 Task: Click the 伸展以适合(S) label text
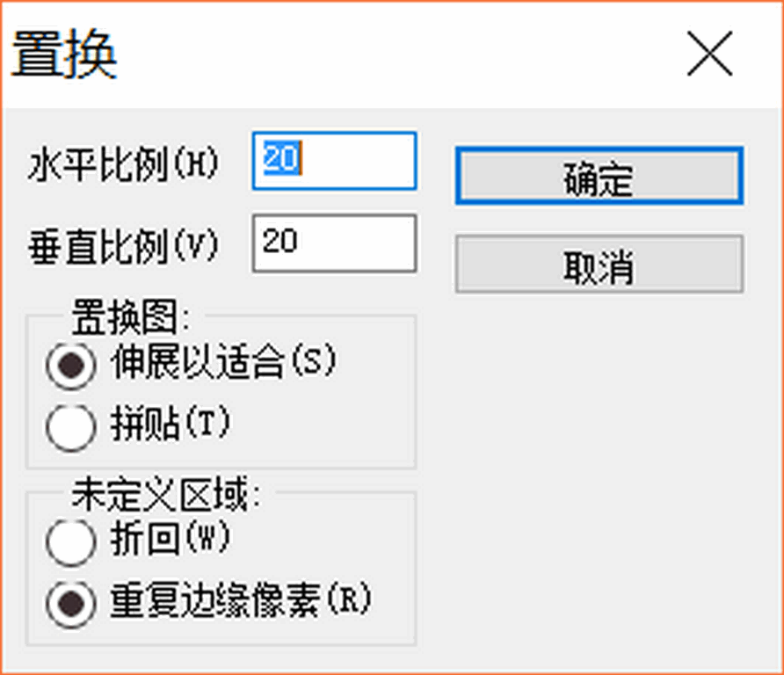[x=223, y=362]
